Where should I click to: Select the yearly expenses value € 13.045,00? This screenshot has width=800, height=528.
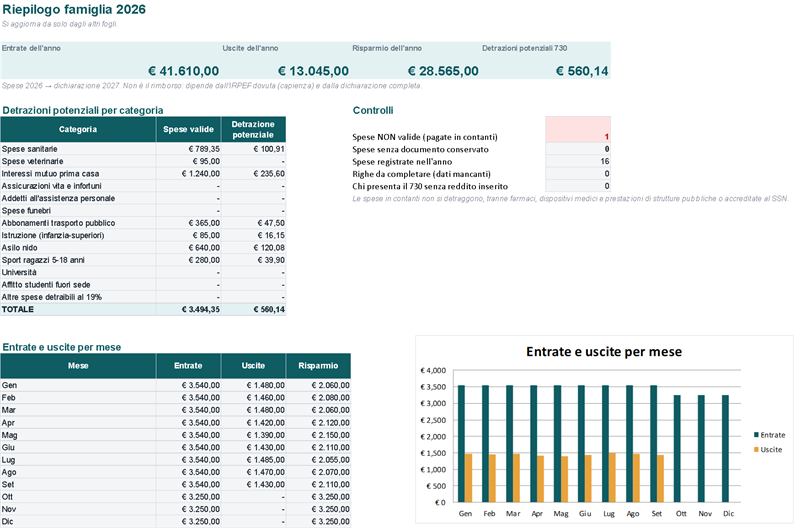tap(313, 71)
